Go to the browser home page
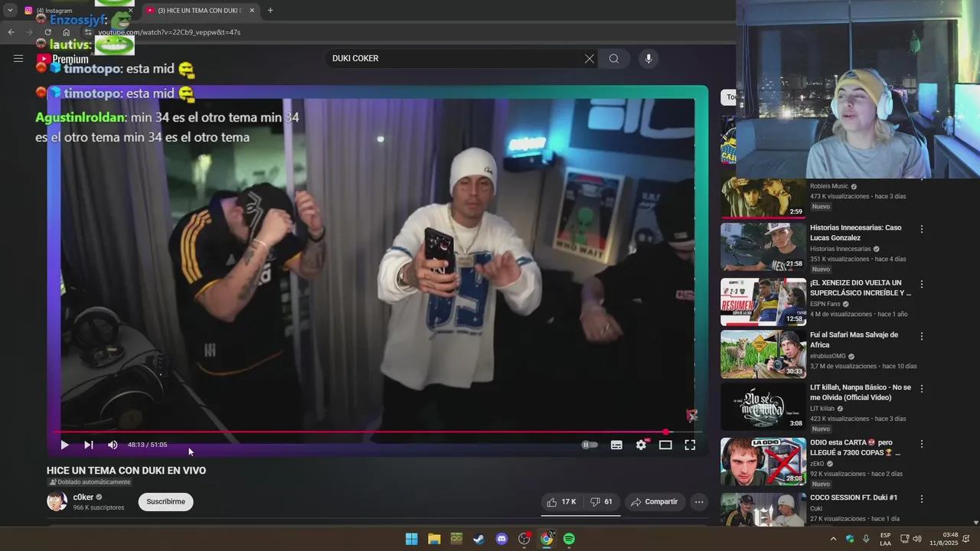The image size is (980, 551). [67, 32]
